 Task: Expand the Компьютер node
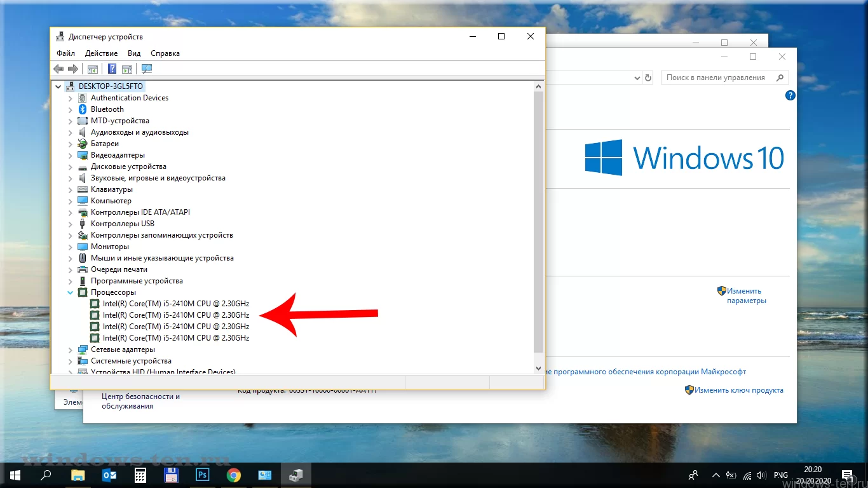pos(71,201)
